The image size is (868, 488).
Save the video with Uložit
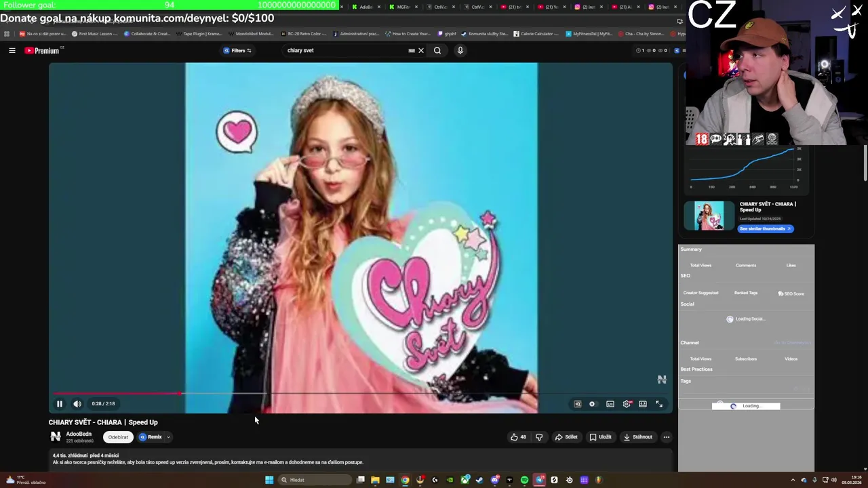[x=600, y=437]
